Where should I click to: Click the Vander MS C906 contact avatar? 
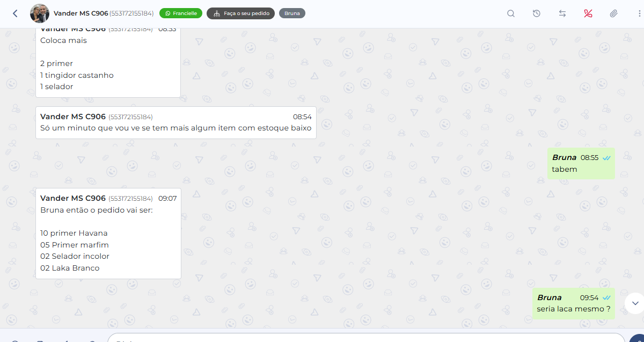[39, 13]
